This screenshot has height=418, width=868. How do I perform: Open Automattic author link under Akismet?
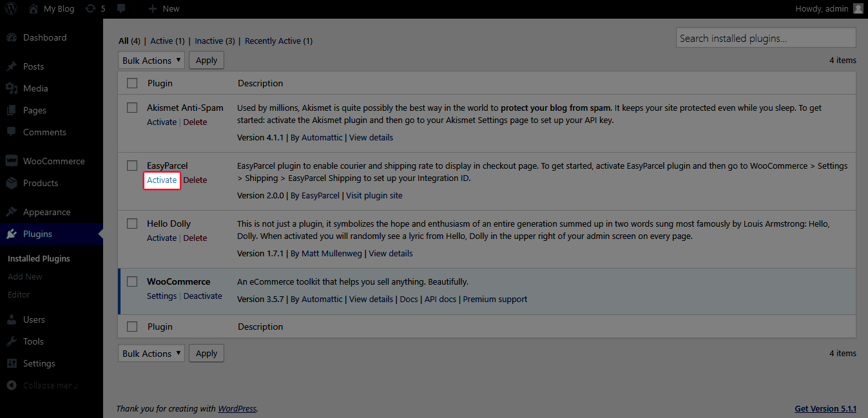click(322, 137)
